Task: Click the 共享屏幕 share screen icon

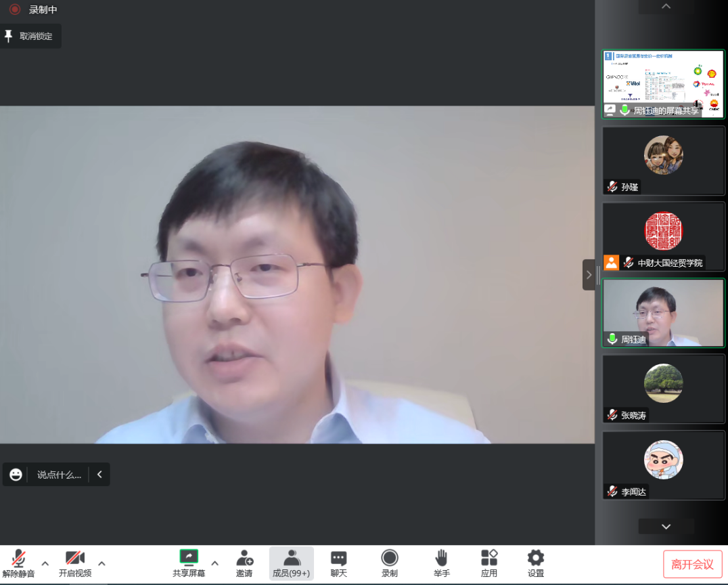Action: coord(189,563)
